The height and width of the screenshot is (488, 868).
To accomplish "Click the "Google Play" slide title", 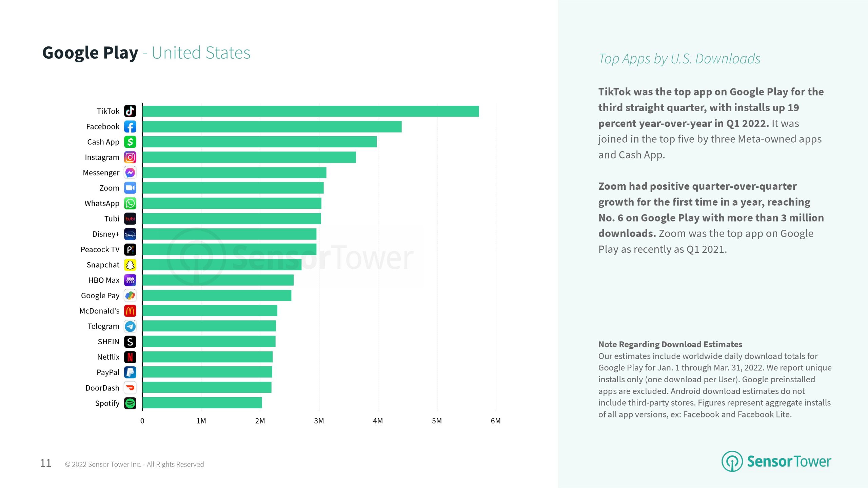I will (x=90, y=53).
